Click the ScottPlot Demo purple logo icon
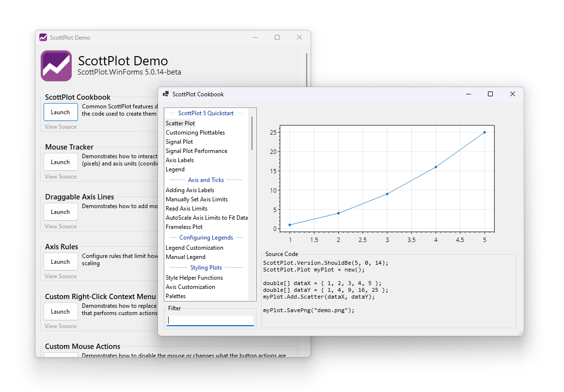 (x=56, y=66)
